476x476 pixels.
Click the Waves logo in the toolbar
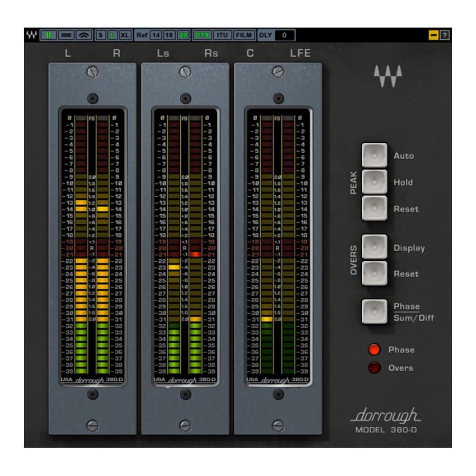(x=32, y=35)
